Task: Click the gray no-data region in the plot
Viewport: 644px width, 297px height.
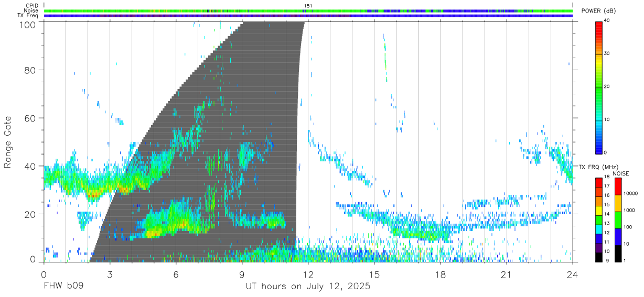Action: click(x=252, y=105)
